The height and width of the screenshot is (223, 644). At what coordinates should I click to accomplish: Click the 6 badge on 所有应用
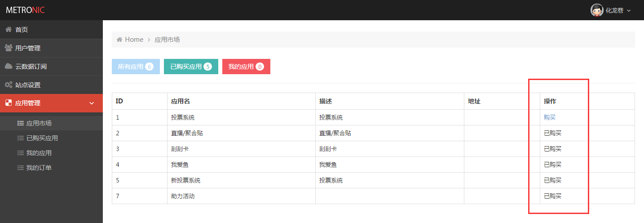(x=150, y=67)
